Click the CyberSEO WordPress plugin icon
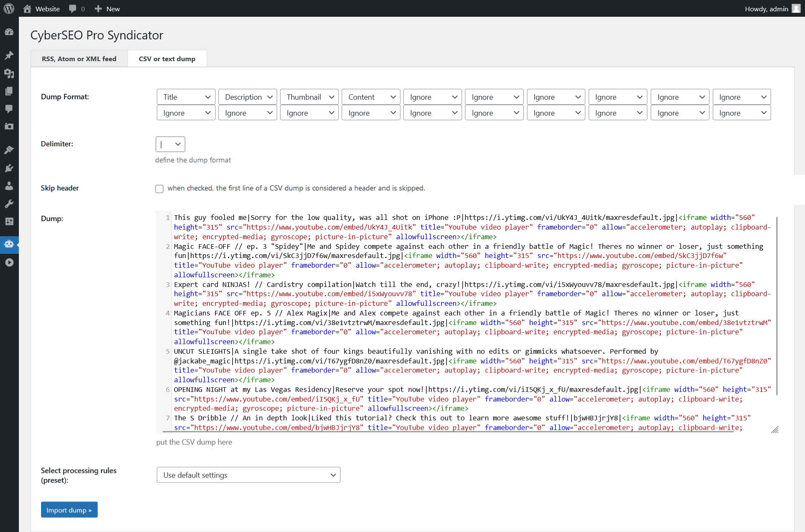 [x=10, y=244]
